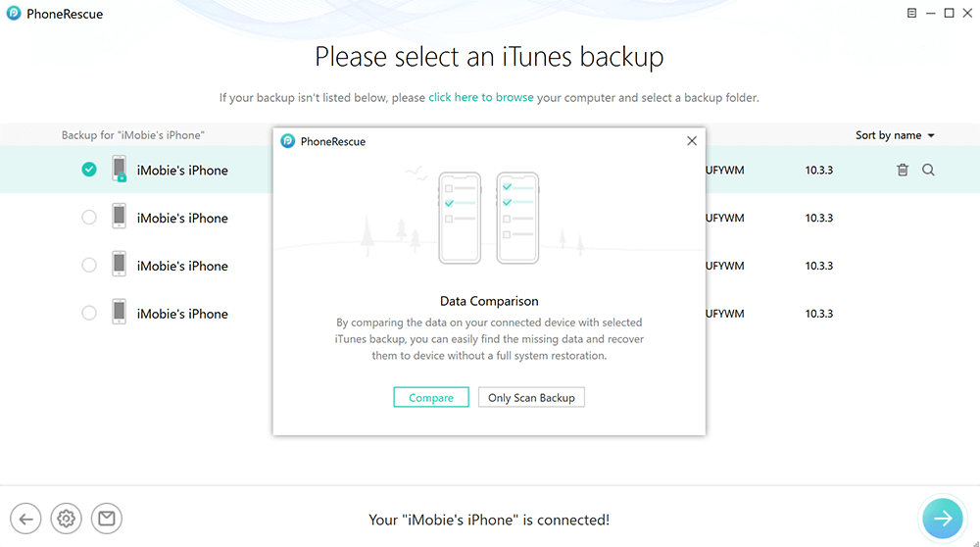Viewport: 980px width, 547px height.
Task: Click the Compare button
Action: [x=431, y=397]
